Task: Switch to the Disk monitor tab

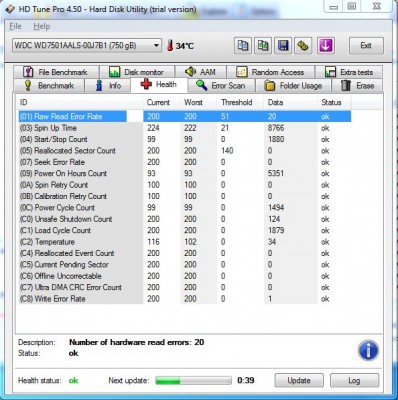Action: 137,72
